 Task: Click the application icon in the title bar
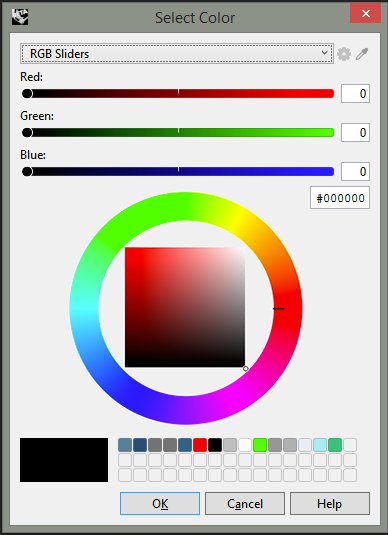point(20,16)
